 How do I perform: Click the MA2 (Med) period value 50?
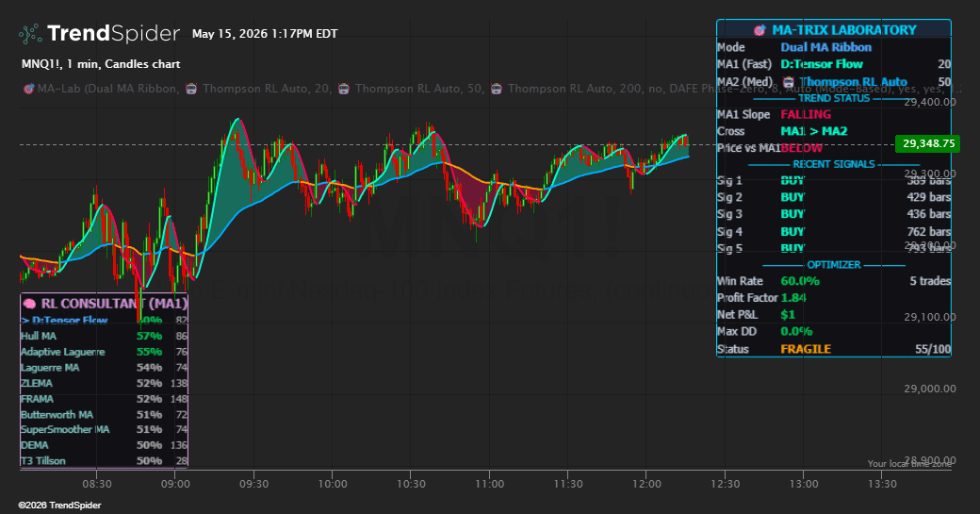click(x=944, y=82)
